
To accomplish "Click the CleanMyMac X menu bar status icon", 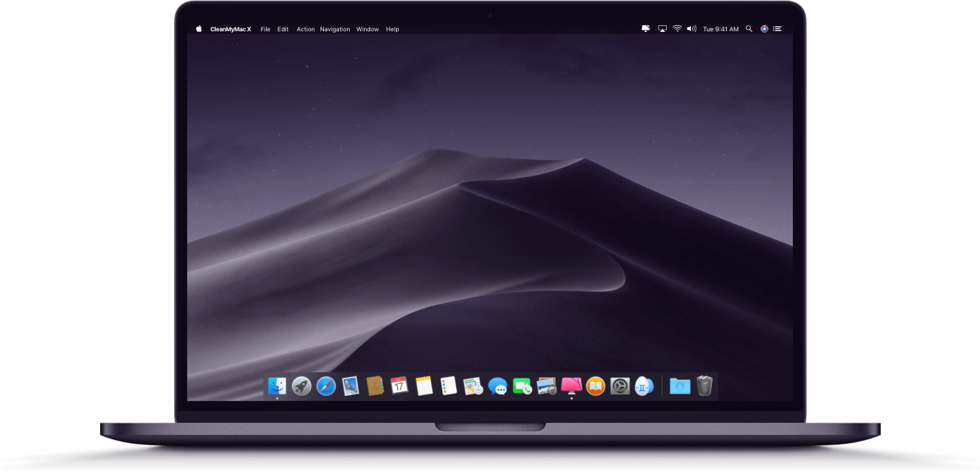I will pos(645,29).
